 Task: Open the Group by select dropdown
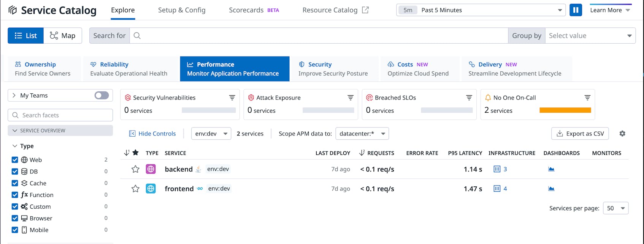tap(590, 36)
